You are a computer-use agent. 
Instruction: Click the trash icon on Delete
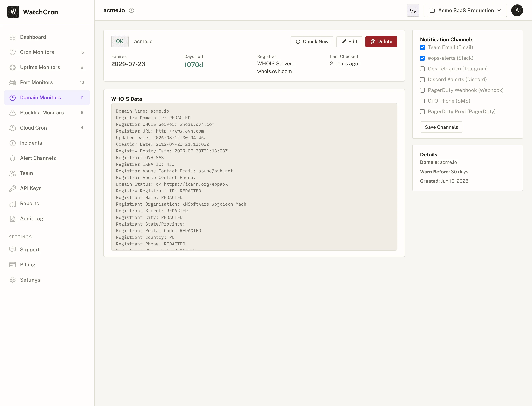click(373, 42)
